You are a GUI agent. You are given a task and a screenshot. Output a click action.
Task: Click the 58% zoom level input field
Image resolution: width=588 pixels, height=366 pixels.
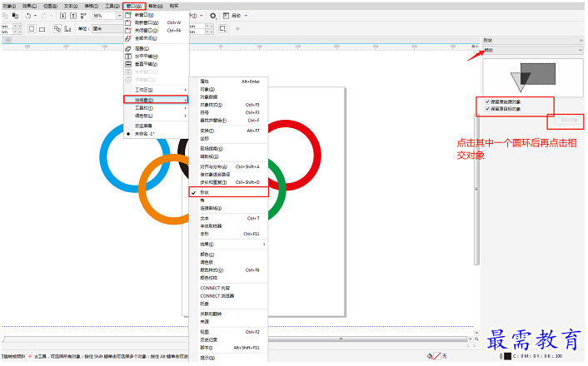(x=104, y=16)
